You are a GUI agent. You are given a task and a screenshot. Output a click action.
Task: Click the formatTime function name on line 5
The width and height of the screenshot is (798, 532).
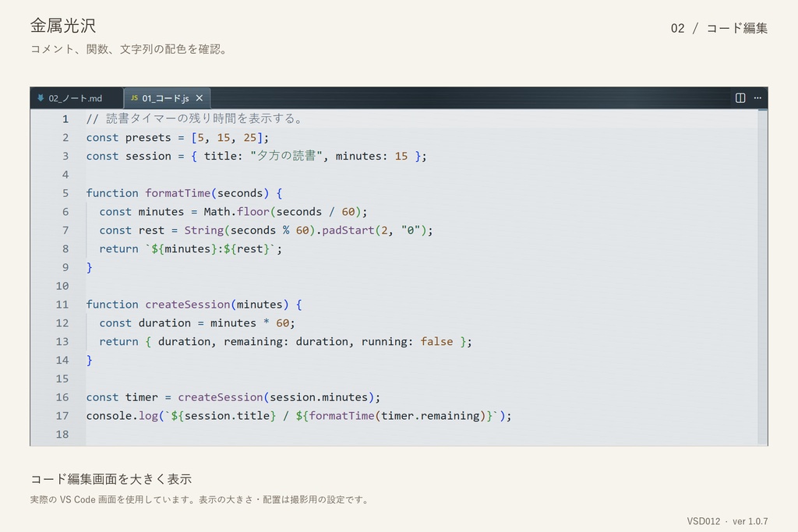click(178, 193)
